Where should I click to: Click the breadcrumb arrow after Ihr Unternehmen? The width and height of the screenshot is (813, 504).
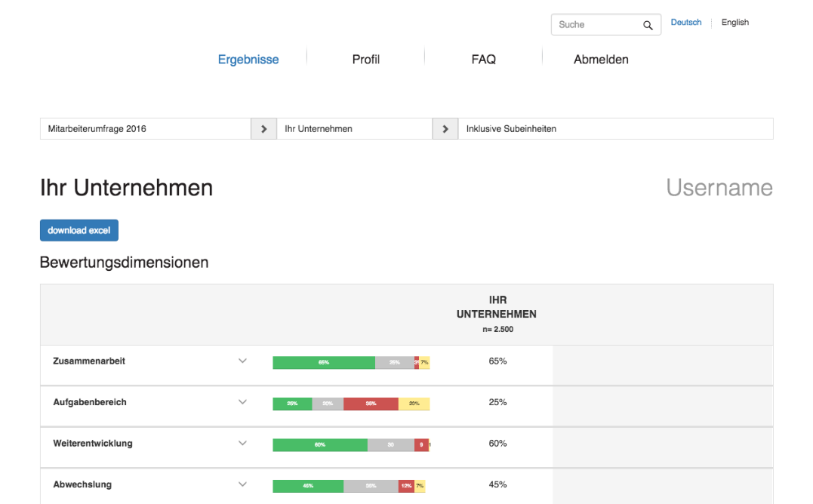pyautogui.click(x=445, y=128)
